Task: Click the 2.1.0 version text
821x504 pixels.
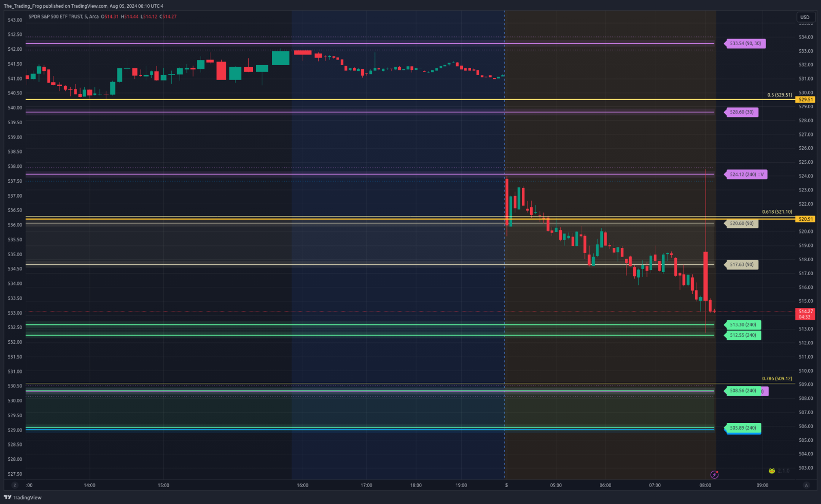Action: (x=784, y=471)
